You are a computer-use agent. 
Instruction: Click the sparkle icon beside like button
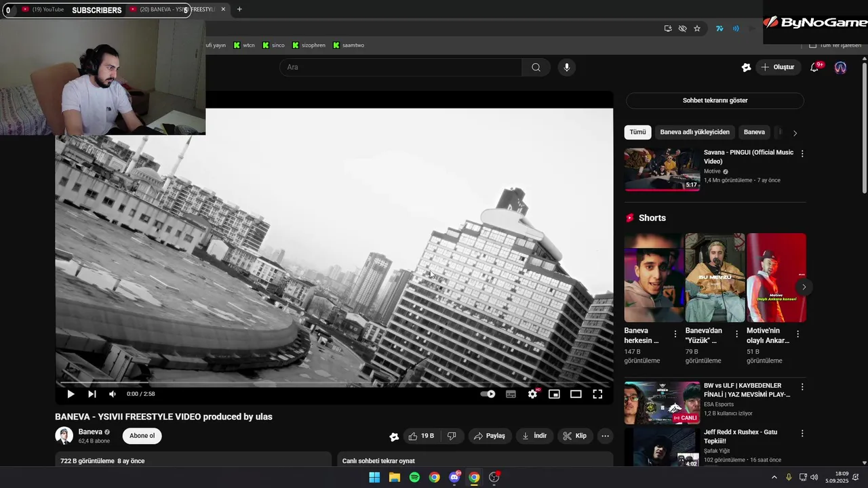click(x=394, y=436)
